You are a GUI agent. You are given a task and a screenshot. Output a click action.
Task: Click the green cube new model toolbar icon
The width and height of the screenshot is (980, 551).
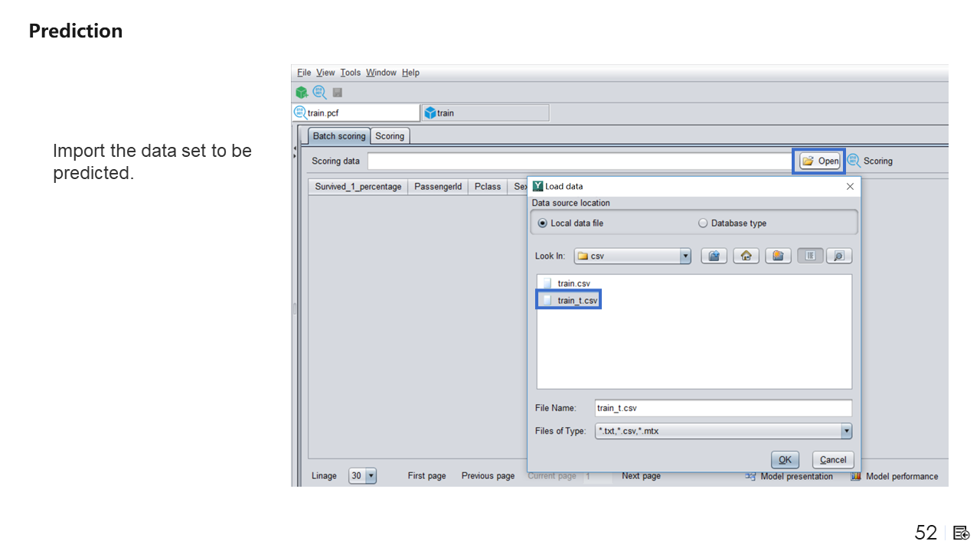click(302, 93)
